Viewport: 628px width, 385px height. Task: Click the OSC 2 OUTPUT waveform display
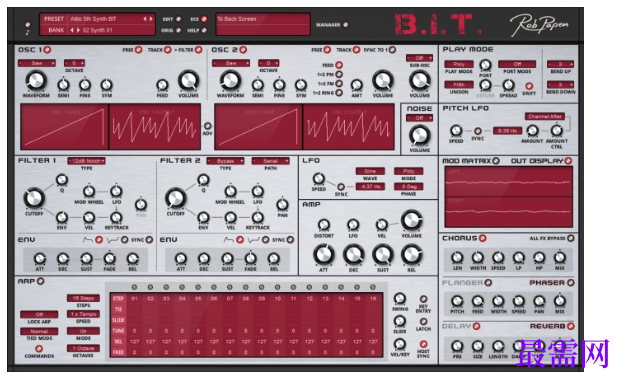[x=348, y=127]
